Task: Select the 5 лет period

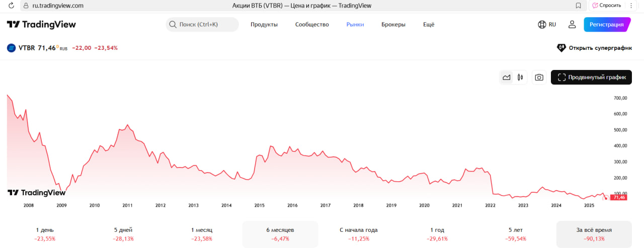Action: coord(515,234)
